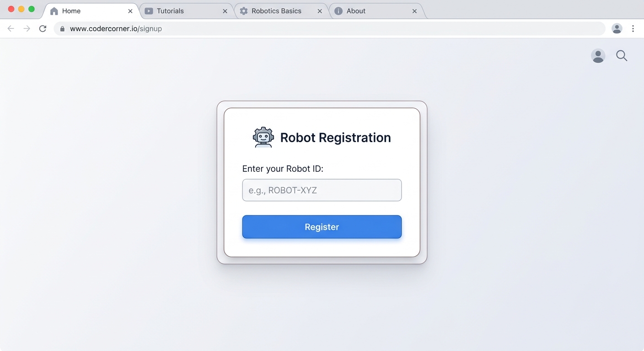This screenshot has height=351, width=644.
Task: Click the forward navigation arrow
Action: (x=27, y=28)
